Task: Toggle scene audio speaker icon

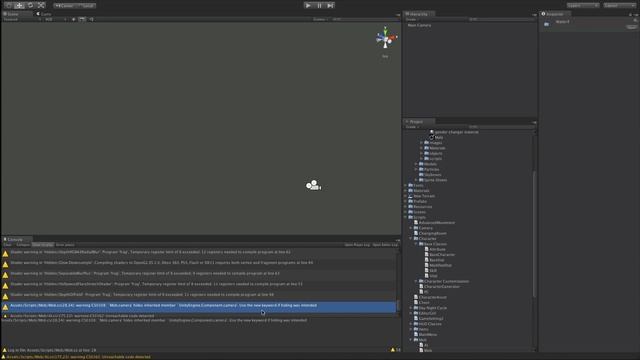Action: [x=91, y=19]
